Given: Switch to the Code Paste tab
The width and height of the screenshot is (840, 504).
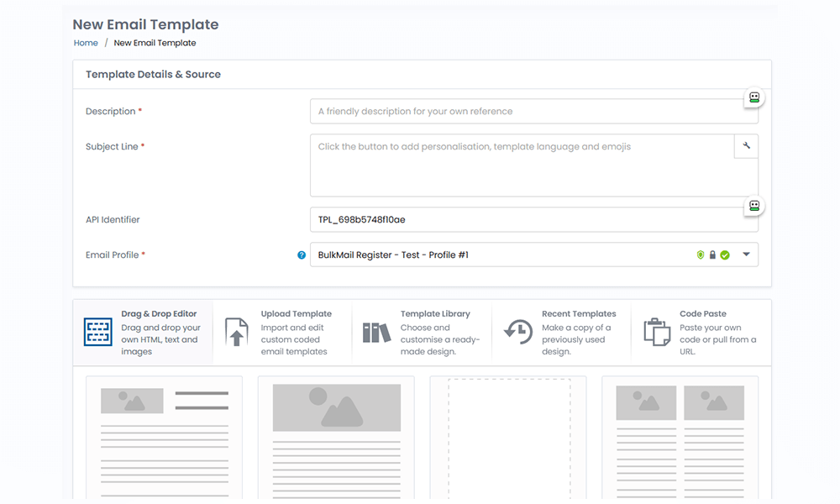Looking at the screenshot, I should coord(701,332).
